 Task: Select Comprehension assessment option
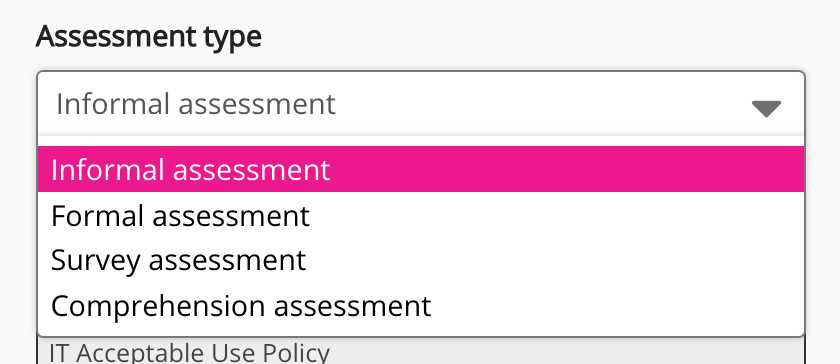[x=421, y=306]
